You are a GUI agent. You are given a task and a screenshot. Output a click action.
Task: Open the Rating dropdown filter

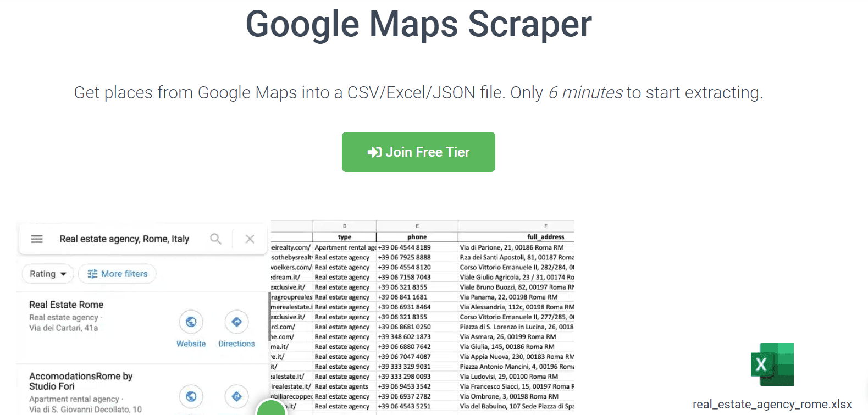[x=48, y=274]
